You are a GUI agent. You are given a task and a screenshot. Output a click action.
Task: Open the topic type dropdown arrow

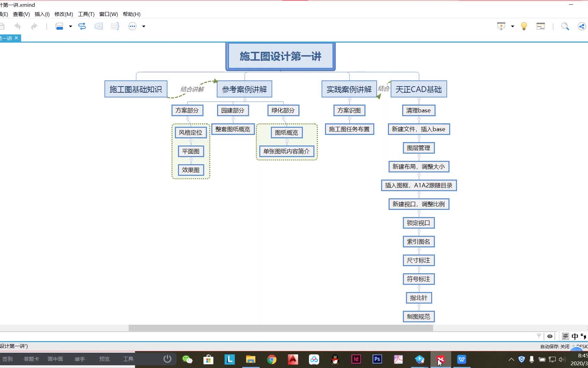70,26
